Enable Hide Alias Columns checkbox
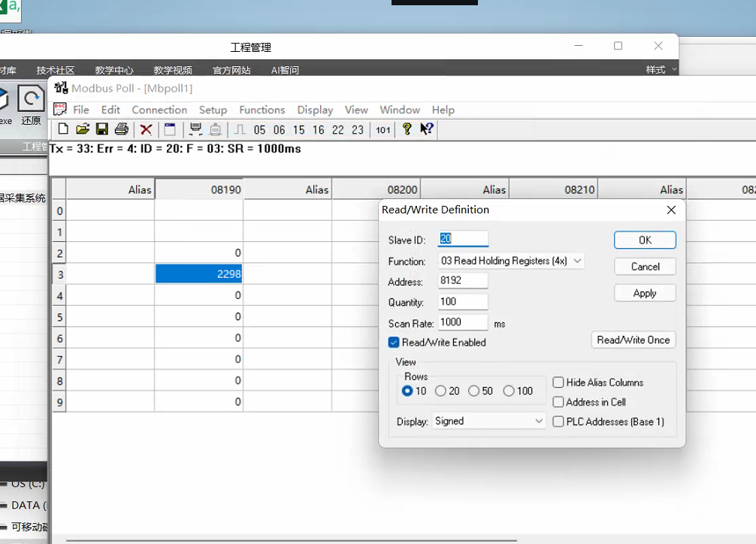 point(558,382)
